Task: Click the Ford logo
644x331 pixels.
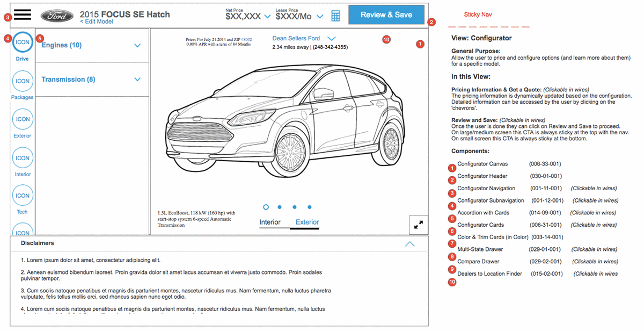Action: pyautogui.click(x=57, y=16)
